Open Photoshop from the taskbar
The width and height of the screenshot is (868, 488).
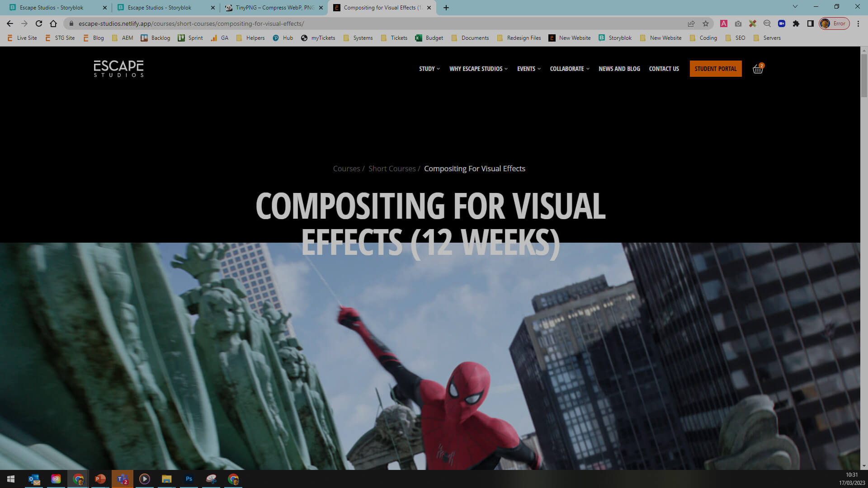[189, 479]
